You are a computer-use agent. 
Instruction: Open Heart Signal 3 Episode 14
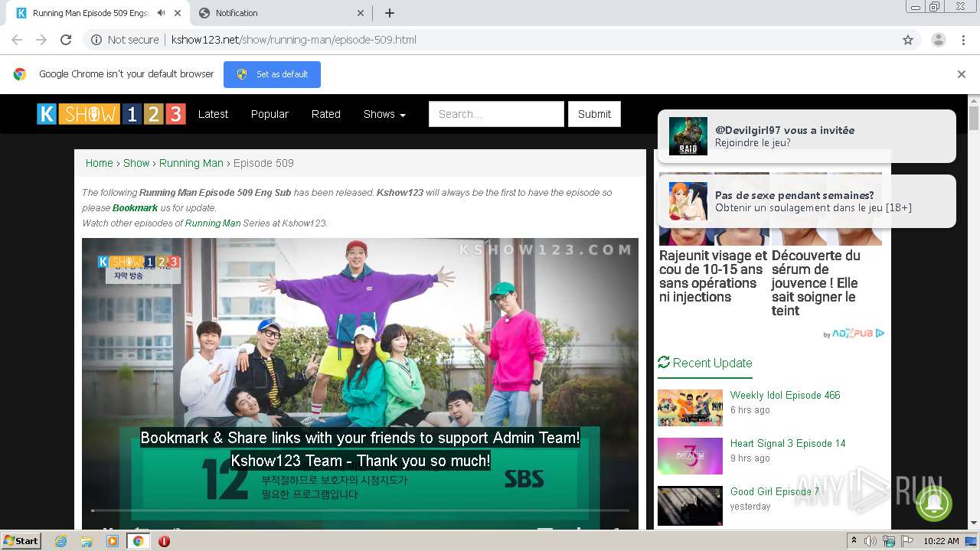click(788, 443)
